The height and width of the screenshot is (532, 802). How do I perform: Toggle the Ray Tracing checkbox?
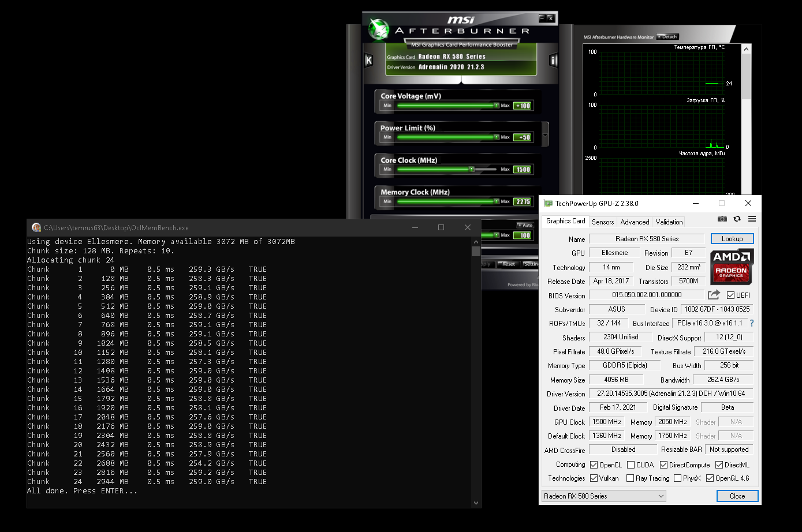[630, 478]
